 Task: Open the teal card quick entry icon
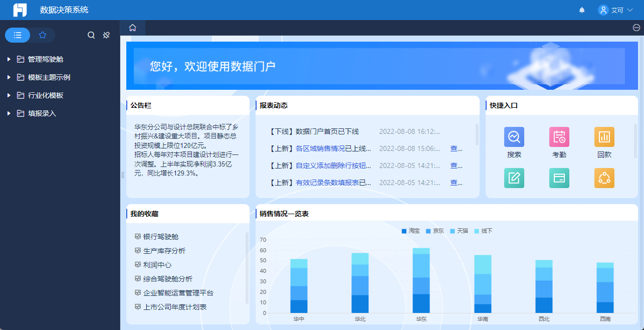click(559, 178)
